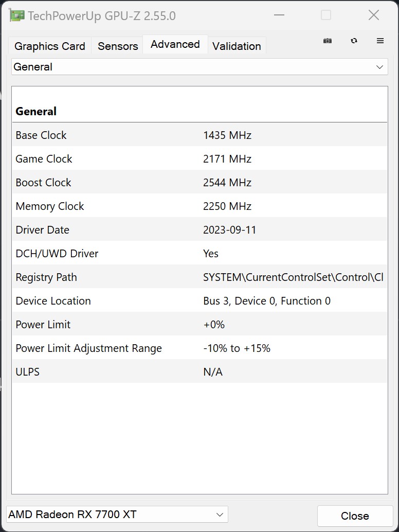This screenshot has width=399, height=532.
Task: Click the 1435 MHz value
Action: tap(227, 135)
